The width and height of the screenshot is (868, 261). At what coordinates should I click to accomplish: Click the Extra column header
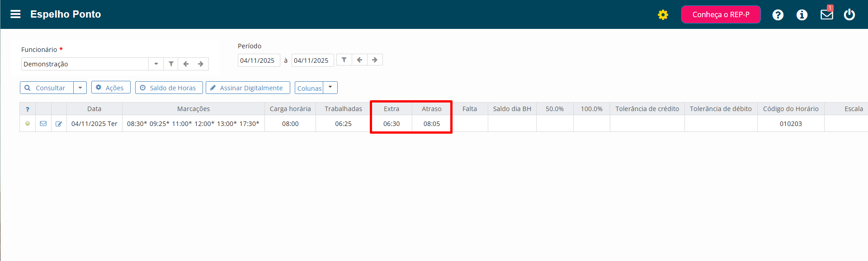click(x=392, y=109)
